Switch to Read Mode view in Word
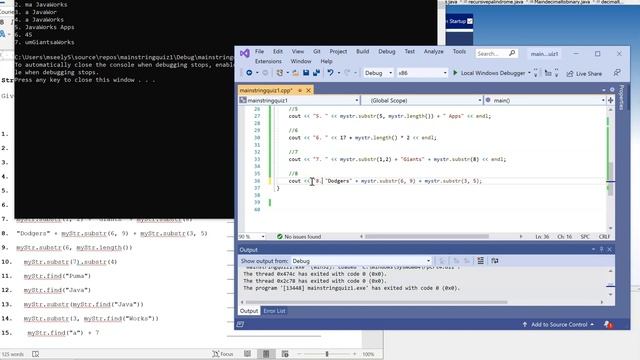 click(247, 354)
